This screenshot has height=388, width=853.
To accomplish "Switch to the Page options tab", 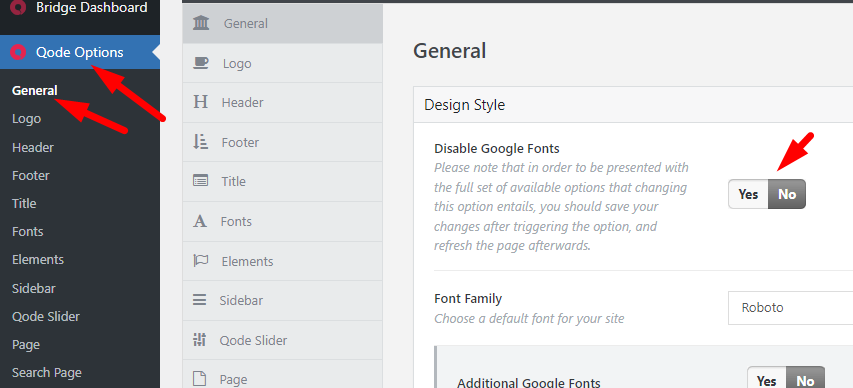I will [x=282, y=375].
